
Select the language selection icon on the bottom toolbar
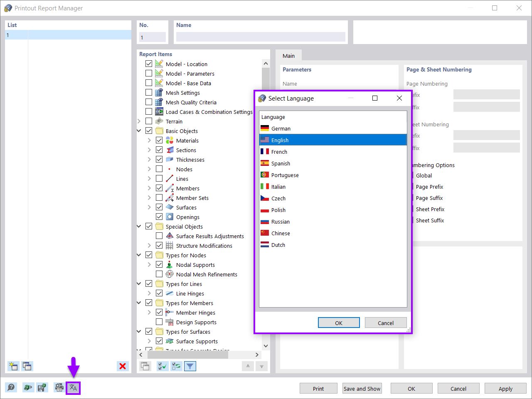[x=73, y=387]
